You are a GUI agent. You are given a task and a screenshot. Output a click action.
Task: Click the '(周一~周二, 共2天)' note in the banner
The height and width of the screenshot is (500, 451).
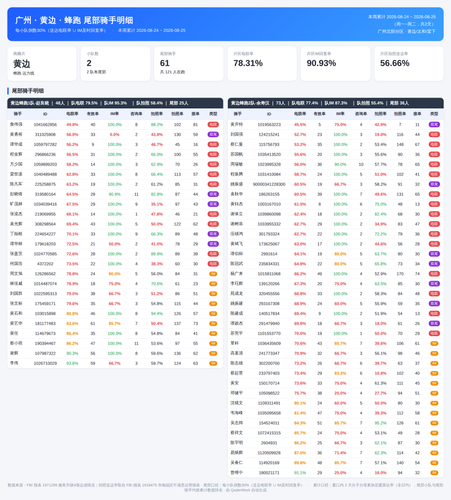tap(414, 24)
